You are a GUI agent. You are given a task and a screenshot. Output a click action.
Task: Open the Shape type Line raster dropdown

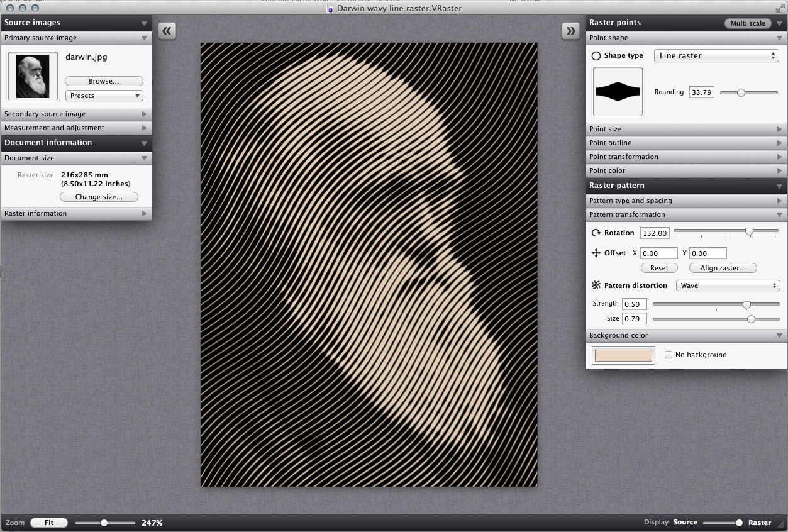[716, 56]
